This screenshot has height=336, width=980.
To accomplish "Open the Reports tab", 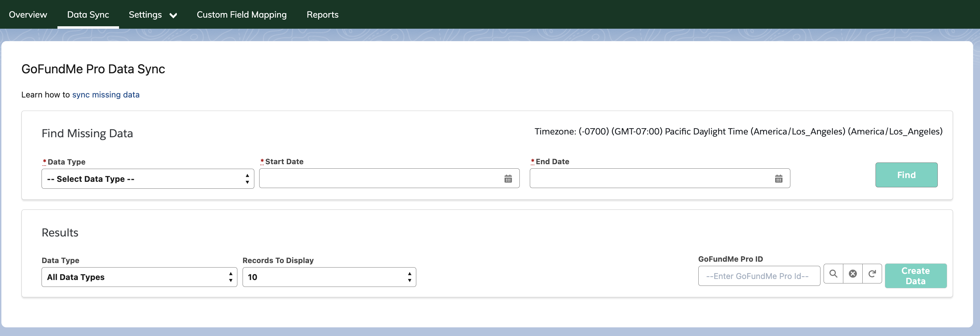I will pos(323,15).
